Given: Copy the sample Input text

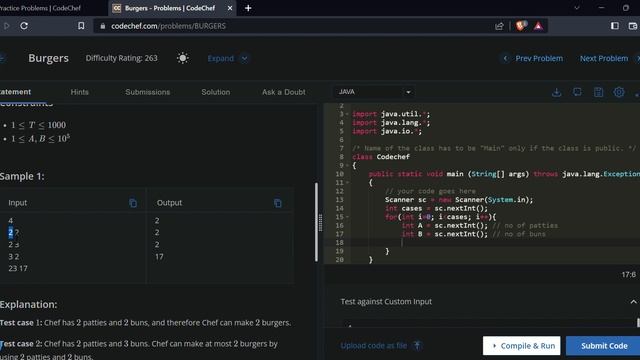Looking at the screenshot, I should [x=133, y=203].
